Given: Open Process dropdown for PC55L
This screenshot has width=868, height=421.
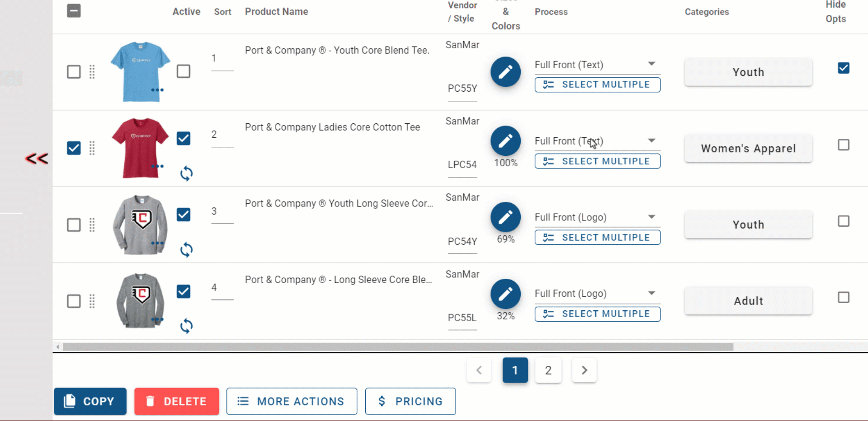Looking at the screenshot, I should pyautogui.click(x=597, y=294).
